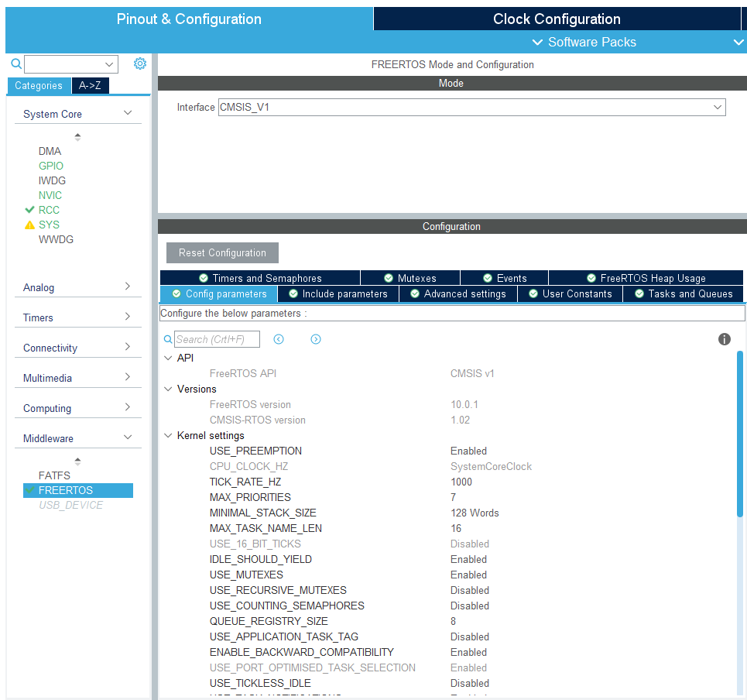Select DMA in System Core

coord(50,151)
